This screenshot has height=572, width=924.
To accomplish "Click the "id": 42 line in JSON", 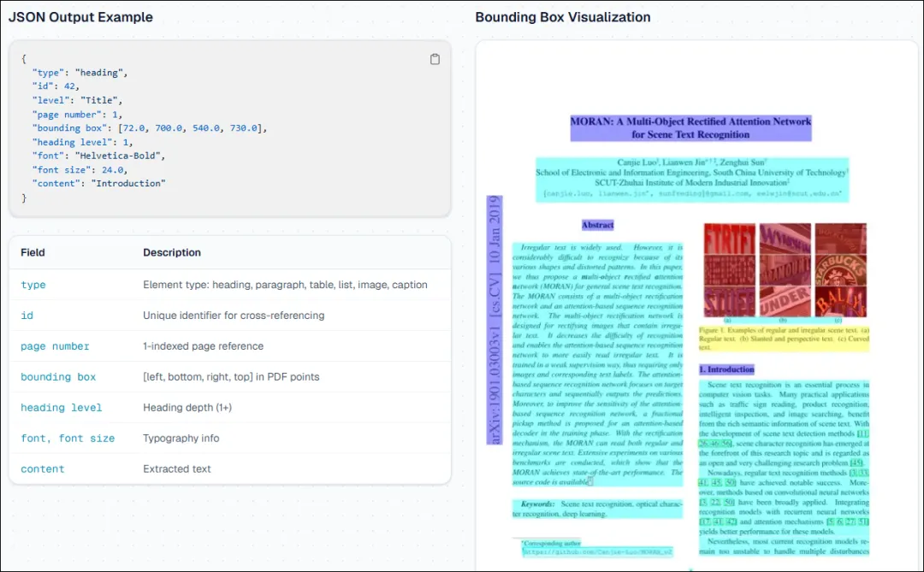I will point(56,86).
